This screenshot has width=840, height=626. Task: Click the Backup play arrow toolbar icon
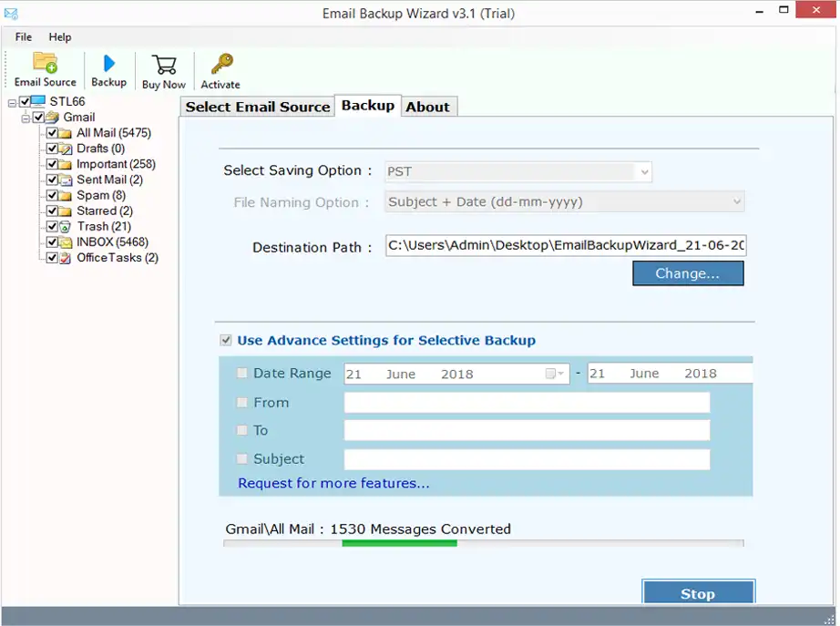(x=108, y=63)
